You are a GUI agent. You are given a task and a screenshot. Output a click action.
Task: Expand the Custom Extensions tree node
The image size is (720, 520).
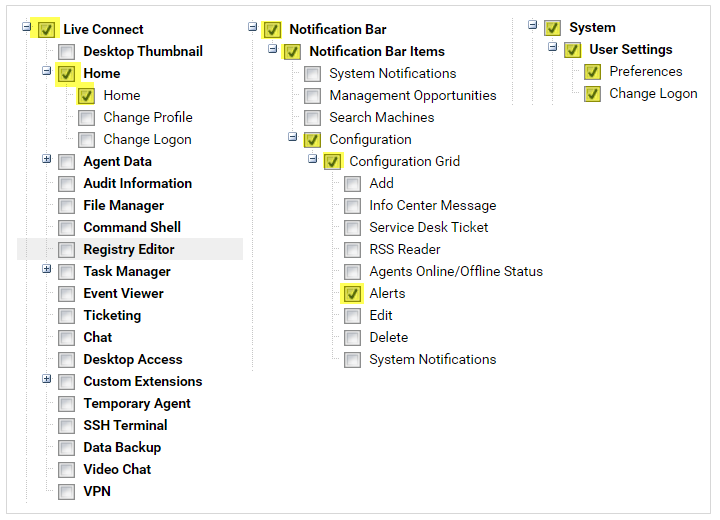(46, 379)
